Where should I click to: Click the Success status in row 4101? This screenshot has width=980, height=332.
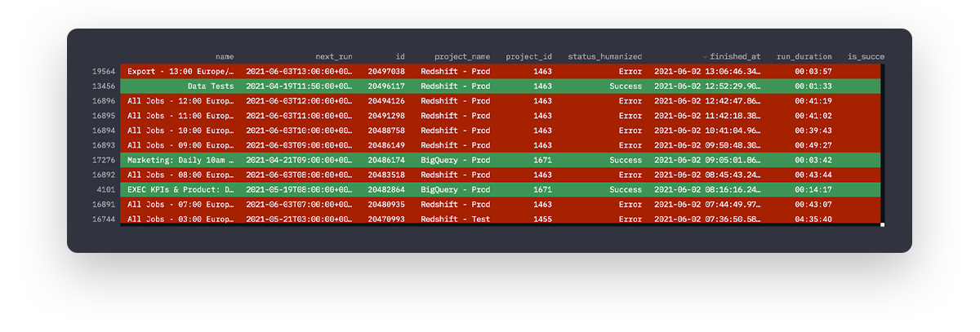[x=626, y=190]
